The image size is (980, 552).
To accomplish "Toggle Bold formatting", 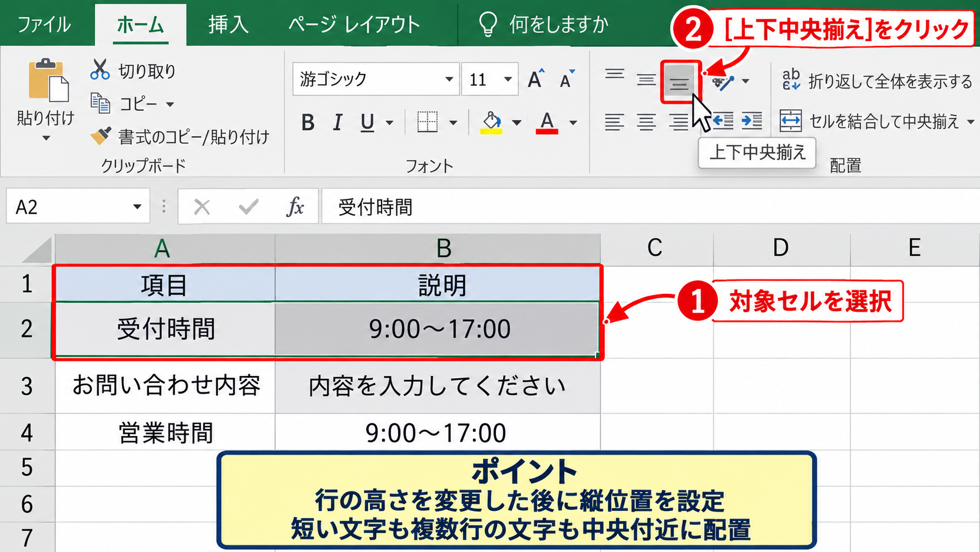I will [308, 123].
